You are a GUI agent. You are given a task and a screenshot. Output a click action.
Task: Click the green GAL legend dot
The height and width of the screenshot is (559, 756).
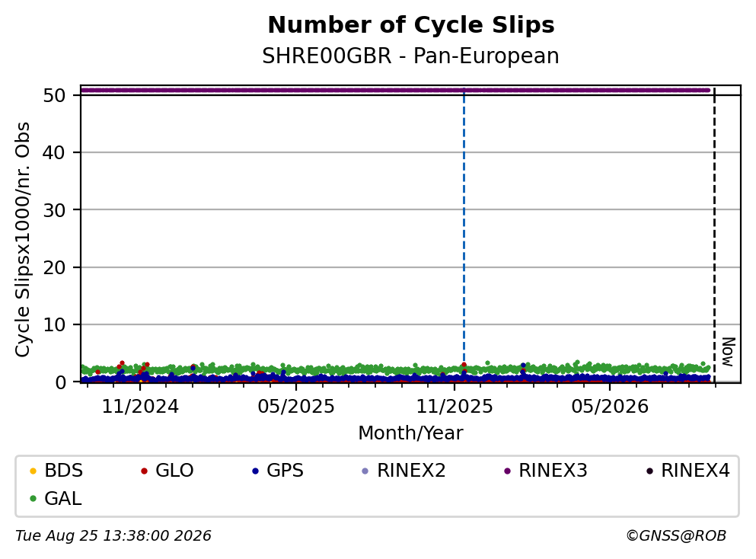(x=33, y=499)
